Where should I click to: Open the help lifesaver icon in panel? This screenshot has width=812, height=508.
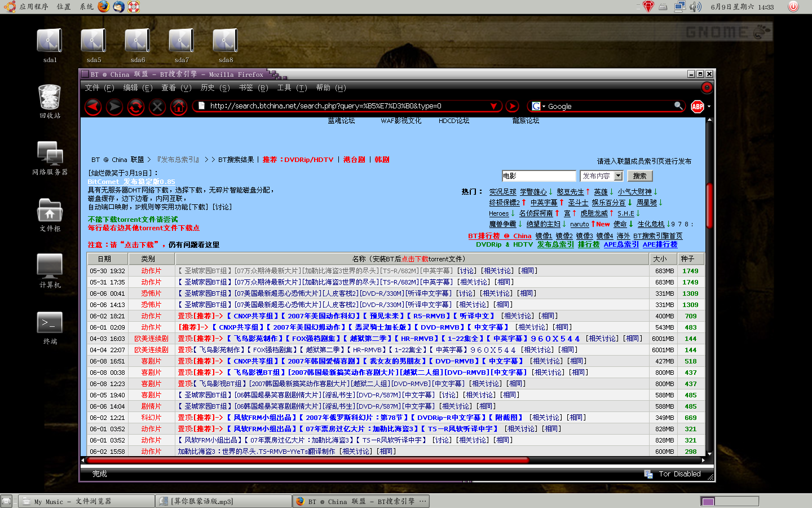[133, 7]
